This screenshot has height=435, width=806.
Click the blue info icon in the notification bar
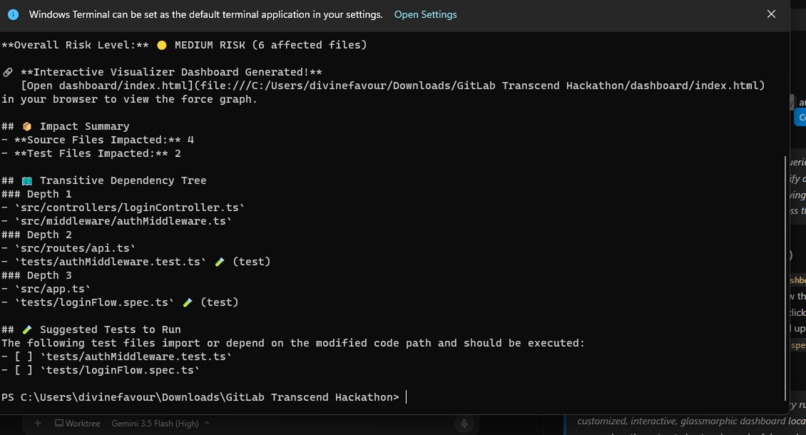[13, 14]
